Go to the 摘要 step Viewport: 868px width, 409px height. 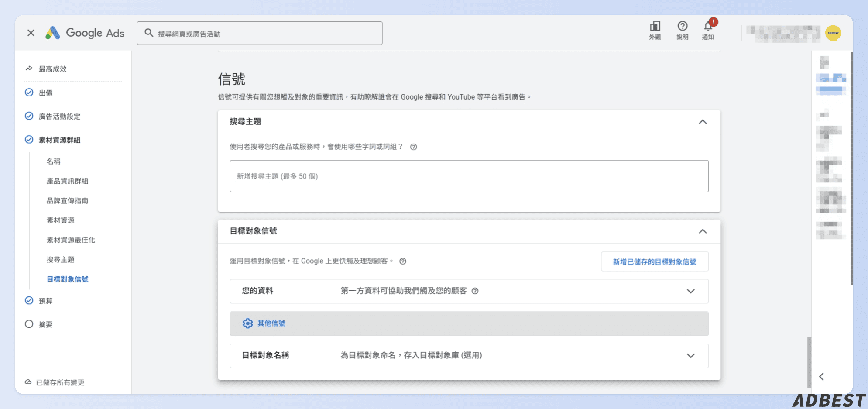(46, 324)
